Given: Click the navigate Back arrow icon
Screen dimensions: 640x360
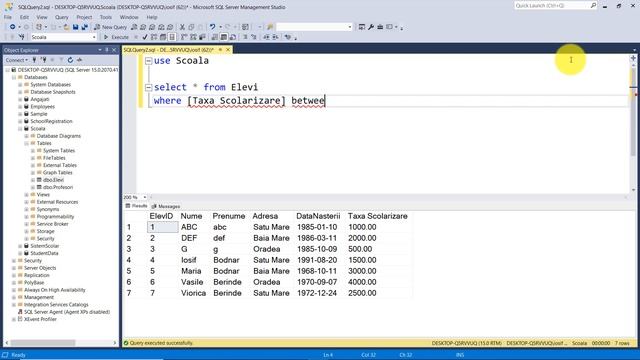Looking at the screenshot, I should point(13,27).
